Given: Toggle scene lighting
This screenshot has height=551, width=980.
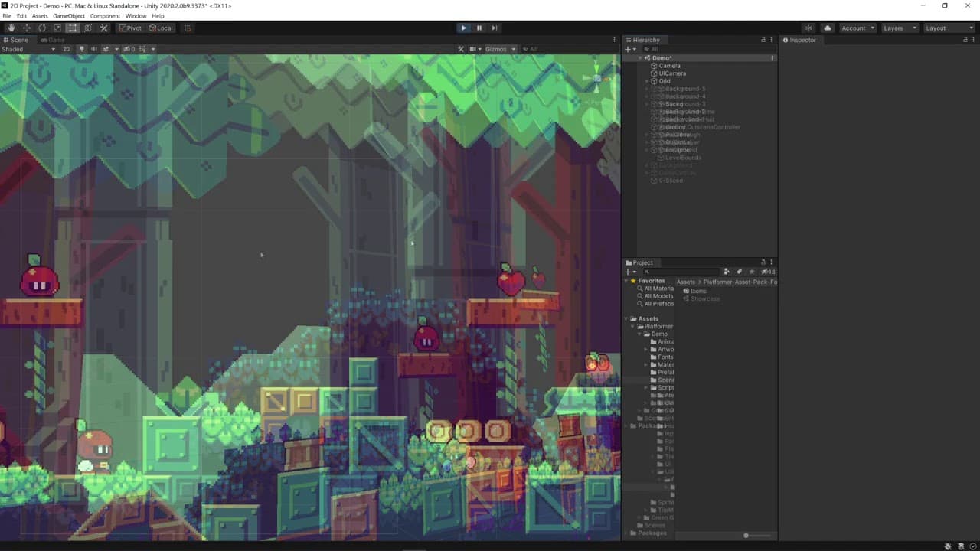Looking at the screenshot, I should tap(81, 49).
